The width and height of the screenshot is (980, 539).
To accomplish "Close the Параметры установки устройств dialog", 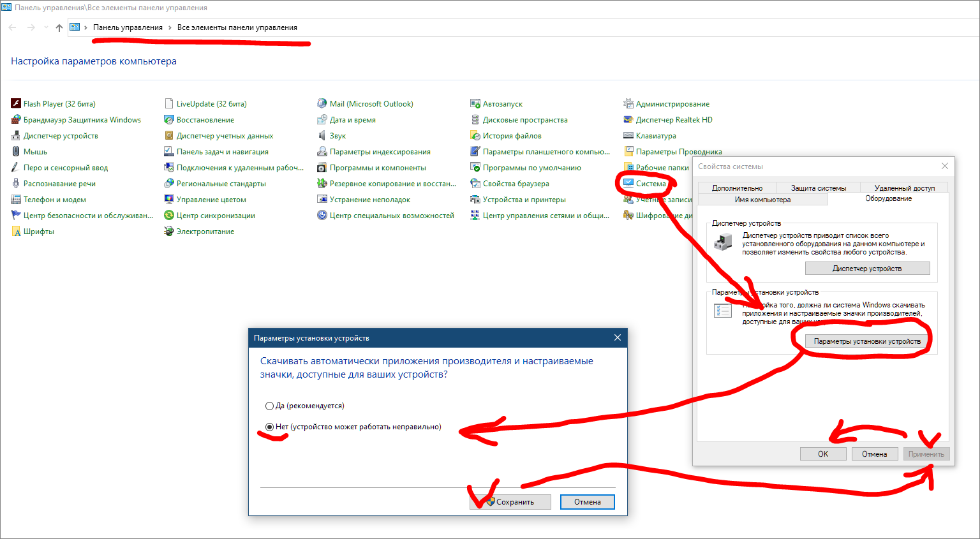I will click(x=618, y=337).
